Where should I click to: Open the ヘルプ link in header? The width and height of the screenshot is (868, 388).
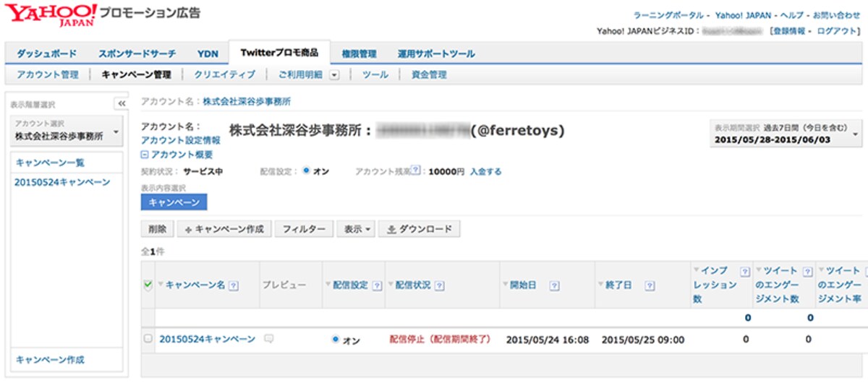pyautogui.click(x=793, y=14)
